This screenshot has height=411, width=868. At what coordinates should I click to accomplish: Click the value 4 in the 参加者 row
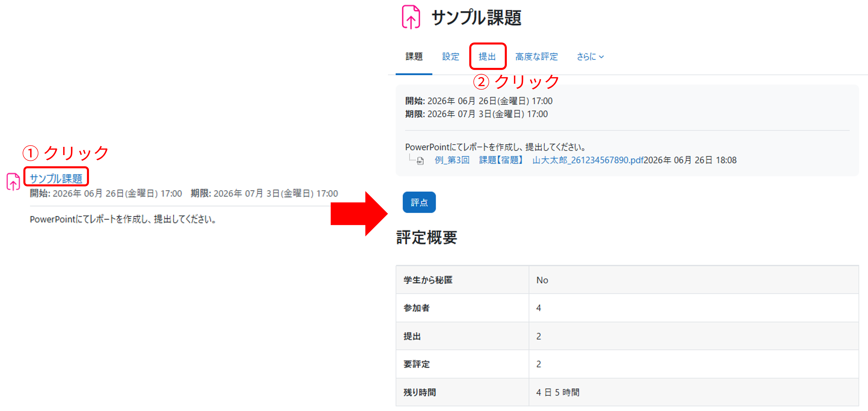[539, 308]
